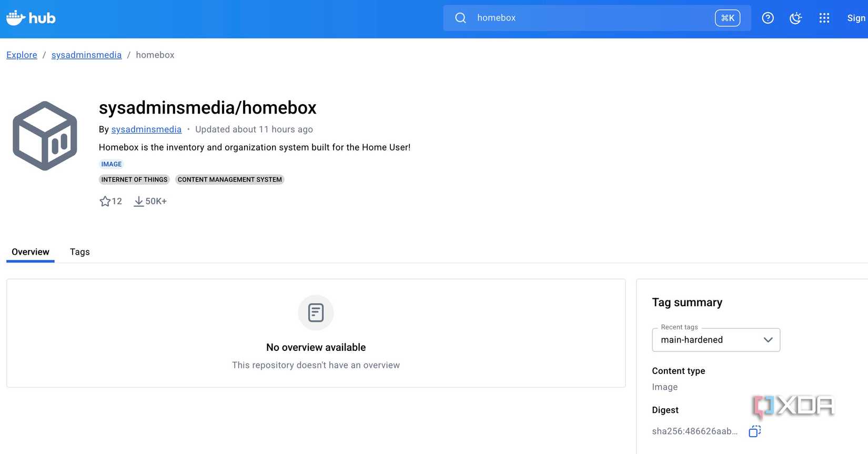The image size is (868, 454).
Task: Click the Sign in link
Action: pos(856,18)
